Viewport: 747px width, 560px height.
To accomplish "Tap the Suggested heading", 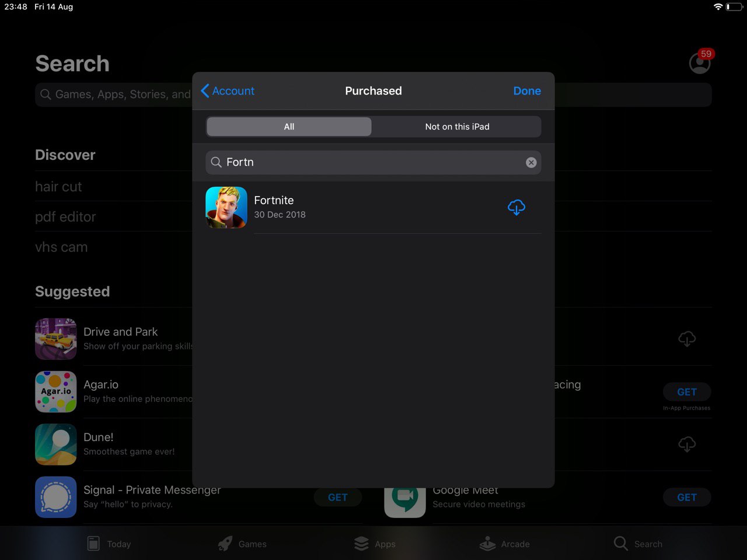I will 72,292.
